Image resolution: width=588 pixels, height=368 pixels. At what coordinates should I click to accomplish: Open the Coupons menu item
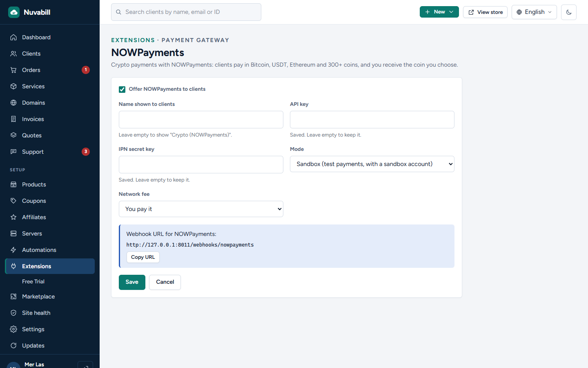click(x=50, y=201)
